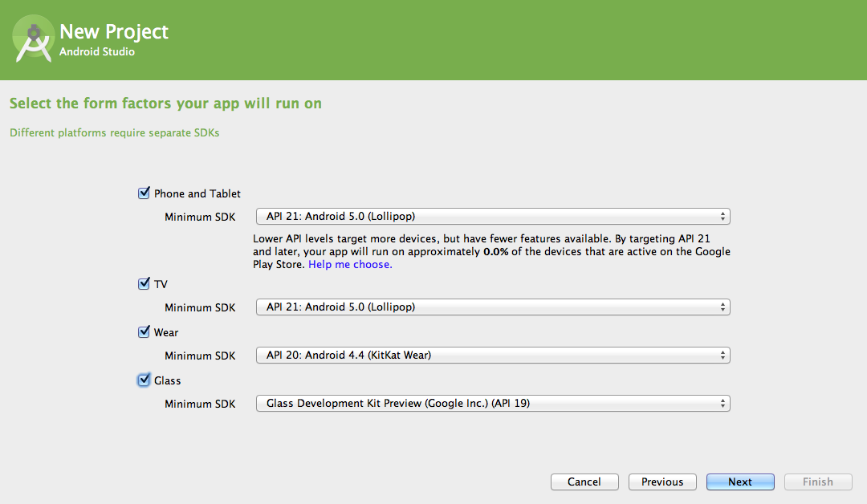
Task: Click the greyed-out Finish button
Action: [817, 482]
